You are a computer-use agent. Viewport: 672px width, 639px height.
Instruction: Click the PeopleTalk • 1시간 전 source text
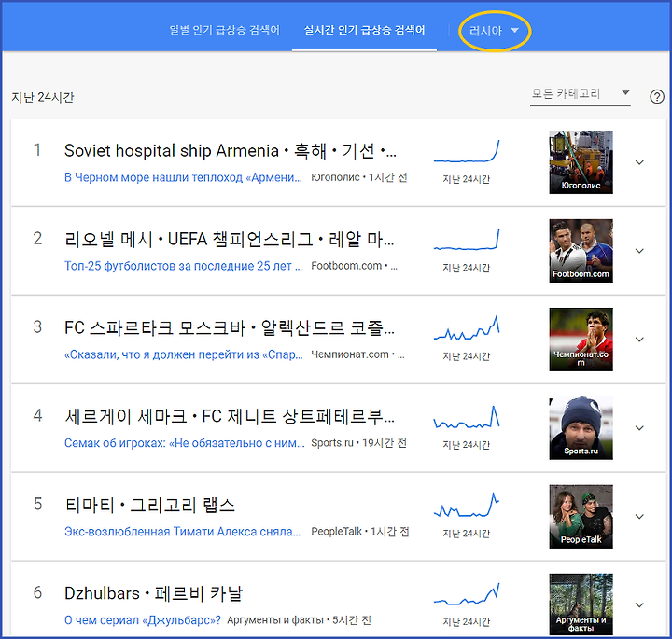pyautogui.click(x=360, y=532)
